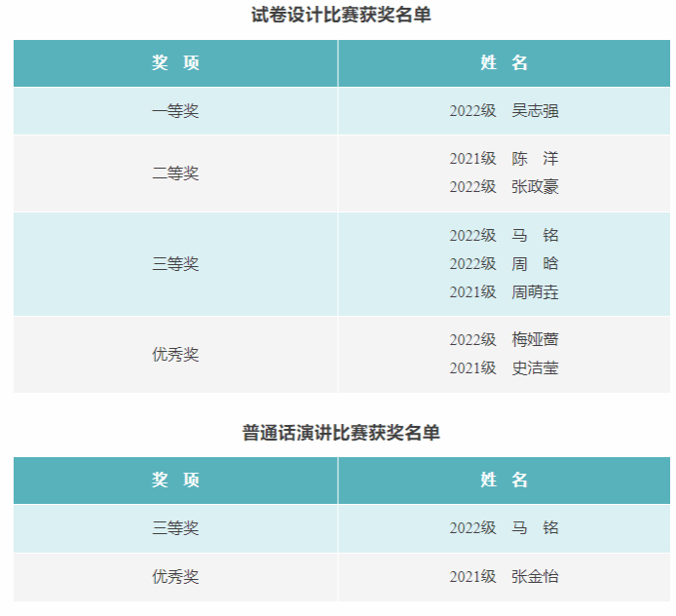Select 马铭 in the 试卷设计 table
Viewport: 676px width, 616px height.
(x=535, y=236)
